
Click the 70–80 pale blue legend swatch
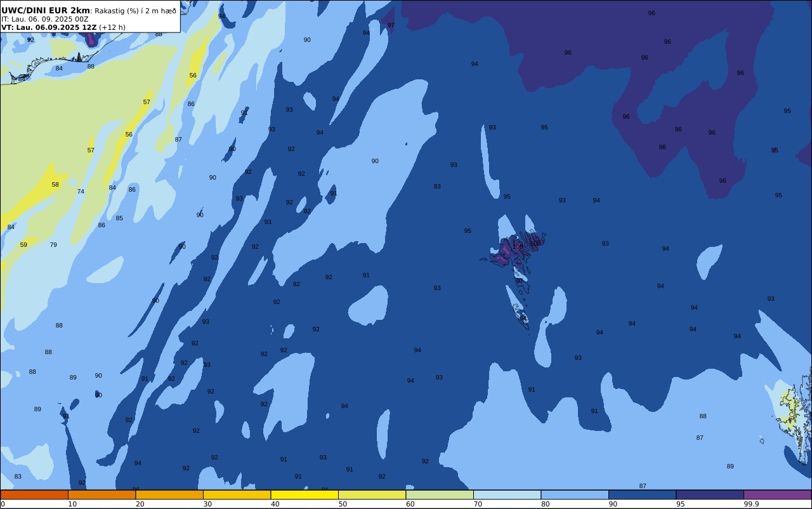click(507, 494)
